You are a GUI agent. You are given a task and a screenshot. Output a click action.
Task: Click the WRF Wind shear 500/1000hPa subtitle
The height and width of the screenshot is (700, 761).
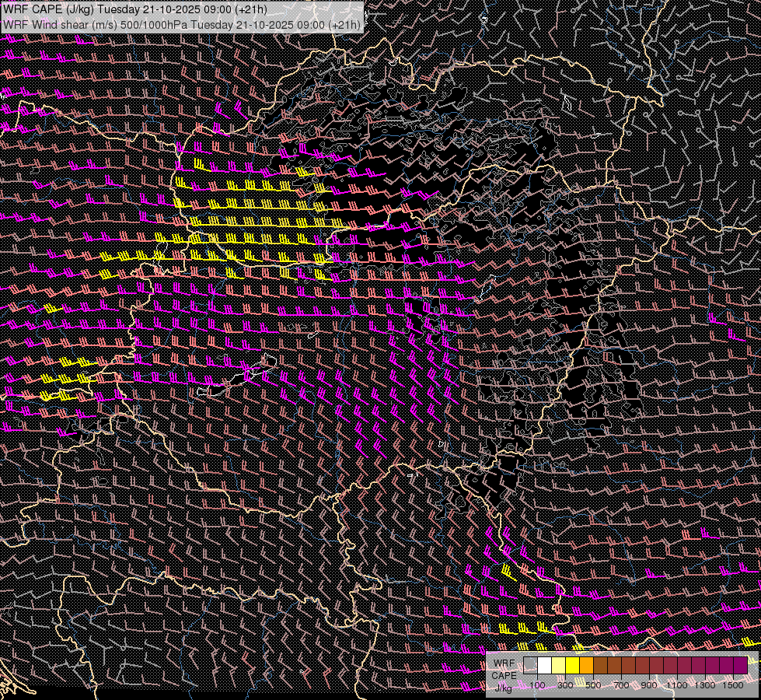coord(95,24)
